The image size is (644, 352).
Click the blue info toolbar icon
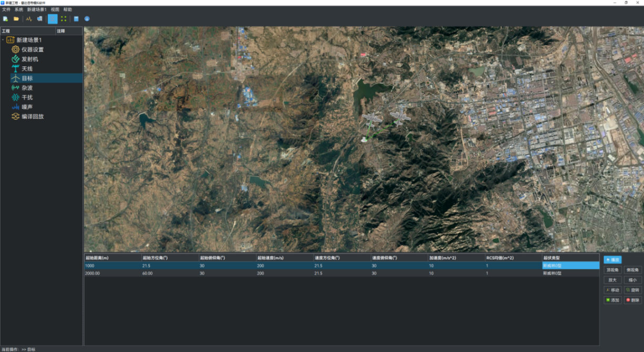87,19
